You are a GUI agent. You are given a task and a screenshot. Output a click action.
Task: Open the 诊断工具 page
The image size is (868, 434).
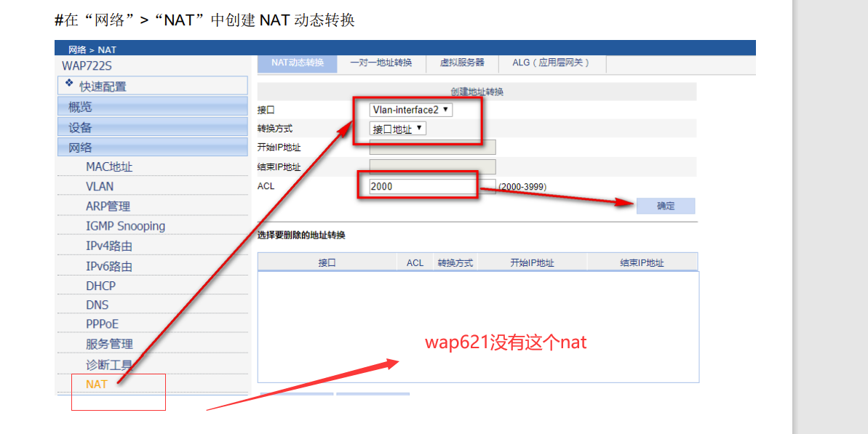point(109,365)
